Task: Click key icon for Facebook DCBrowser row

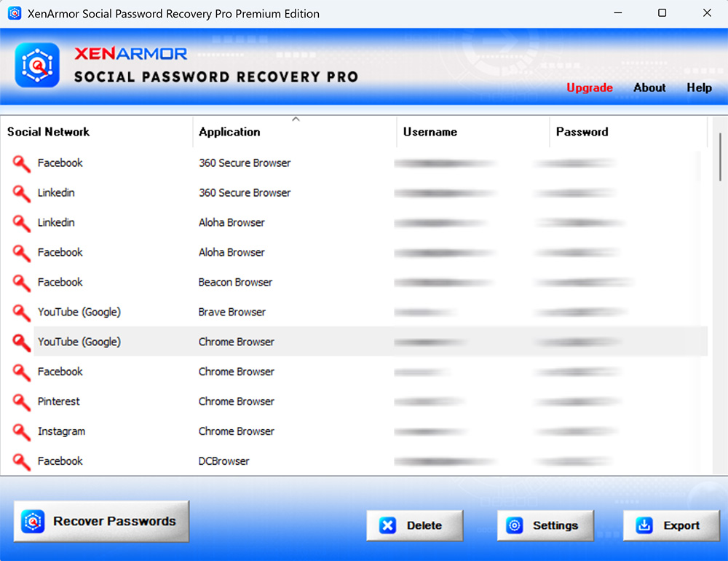Action: (x=21, y=461)
